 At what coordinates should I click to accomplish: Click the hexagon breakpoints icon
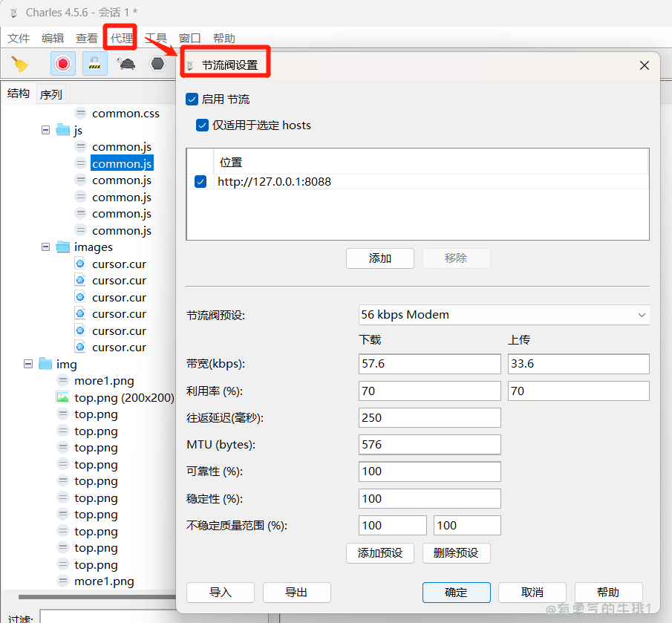click(x=157, y=64)
